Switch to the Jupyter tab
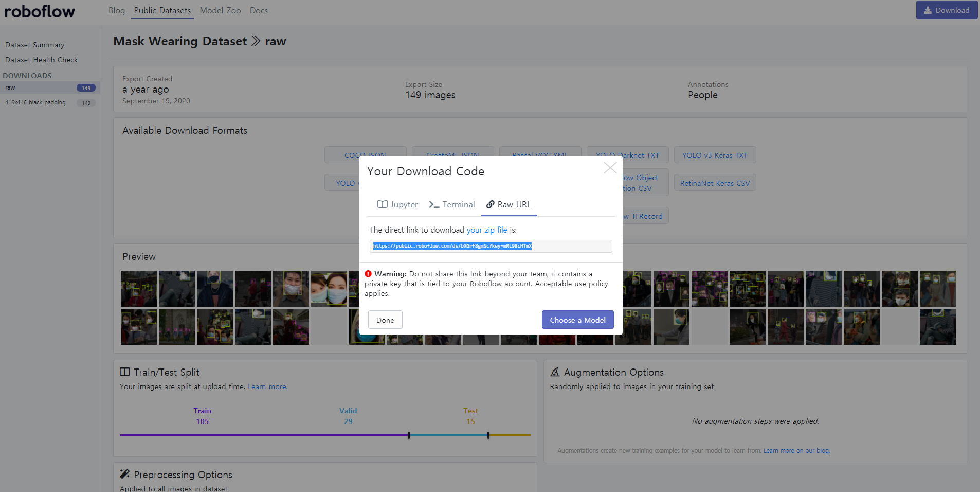The height and width of the screenshot is (492, 980). click(397, 204)
